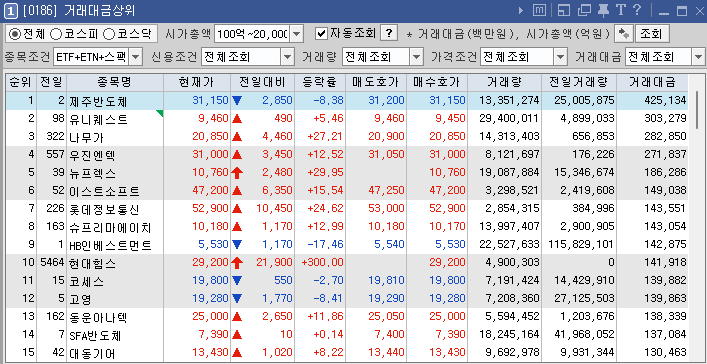The width and height of the screenshot is (707, 364).
Task: Select stock row SFA반도체
Action: click(347, 335)
